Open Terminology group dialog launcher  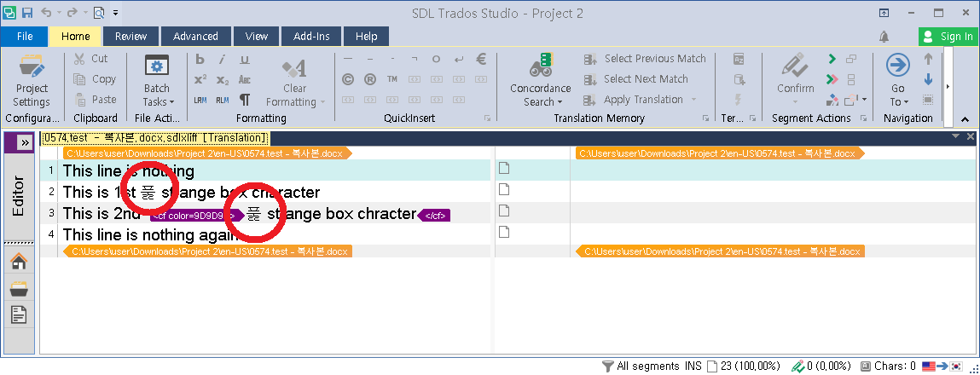click(x=753, y=118)
